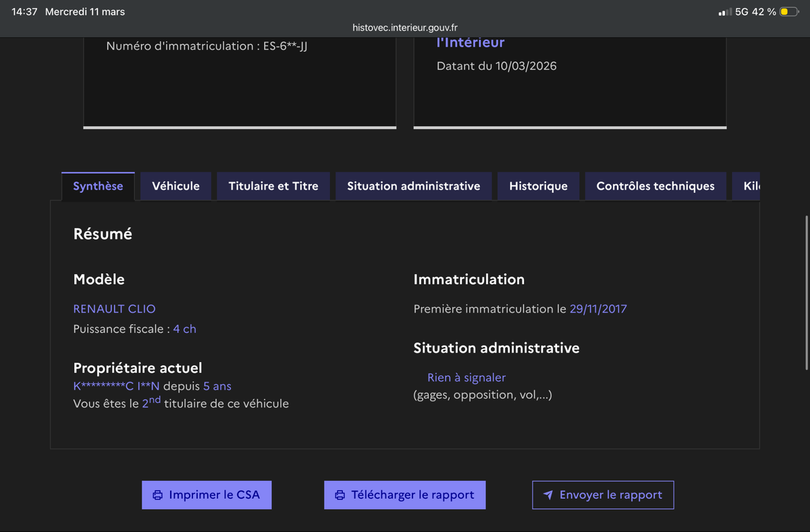Tap the battery icon in status bar
810x532 pixels.
point(788,12)
